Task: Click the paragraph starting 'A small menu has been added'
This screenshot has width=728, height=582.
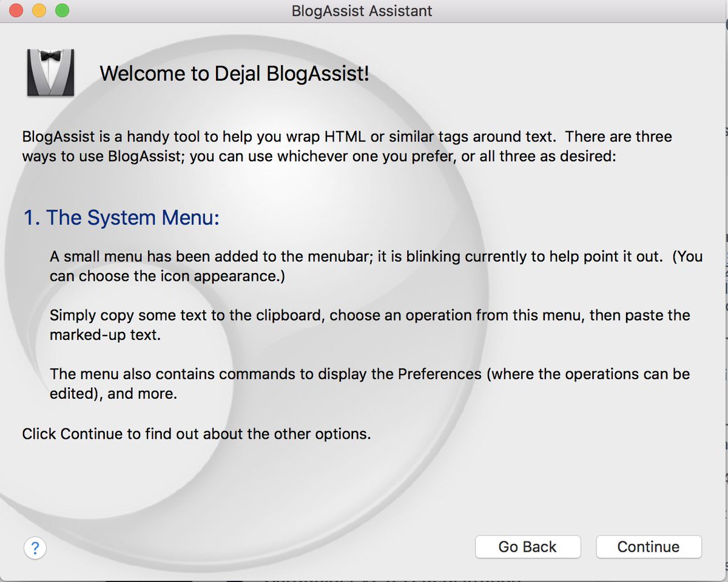Action: click(376, 266)
